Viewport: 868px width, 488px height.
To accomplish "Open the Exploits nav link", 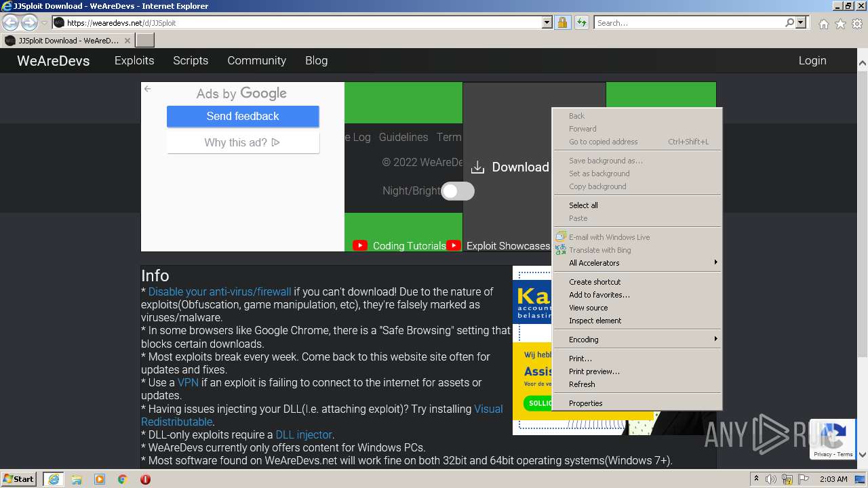I will tap(134, 60).
